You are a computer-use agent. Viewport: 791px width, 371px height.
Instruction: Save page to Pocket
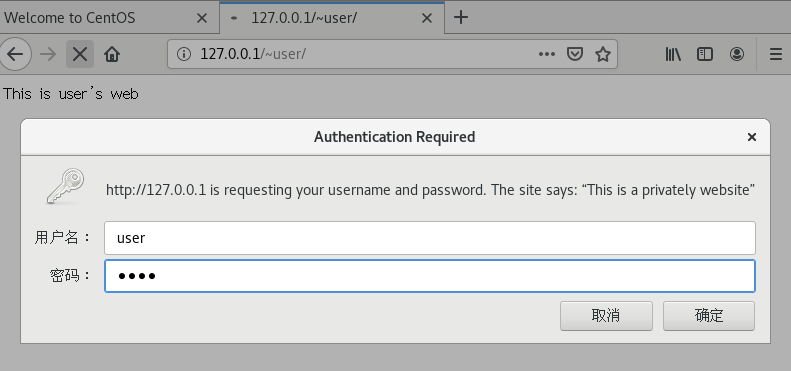575,54
